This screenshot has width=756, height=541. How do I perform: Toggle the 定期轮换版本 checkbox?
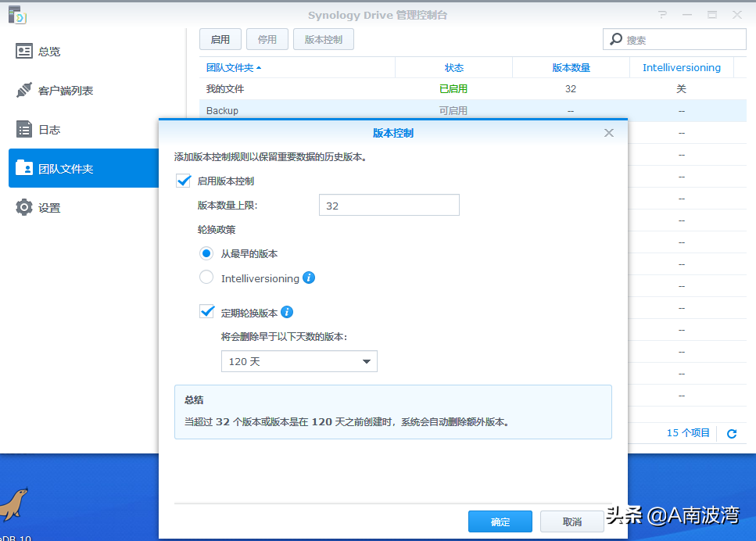pos(207,311)
